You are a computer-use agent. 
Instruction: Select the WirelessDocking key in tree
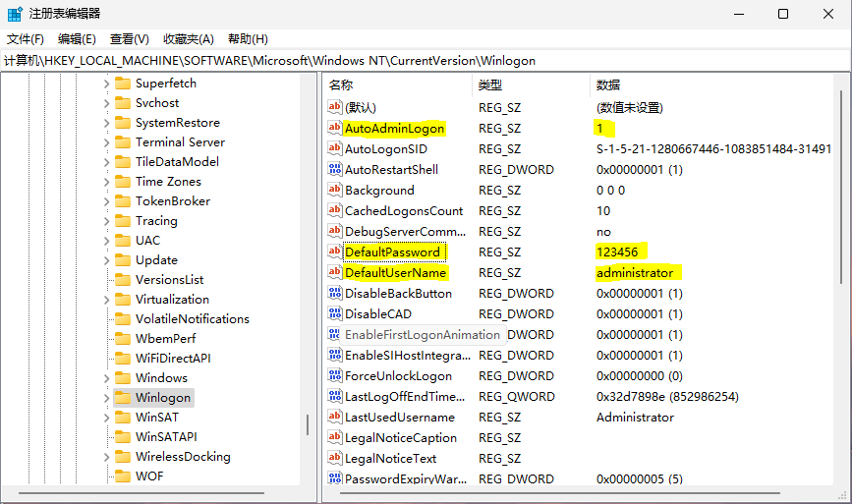point(183,457)
